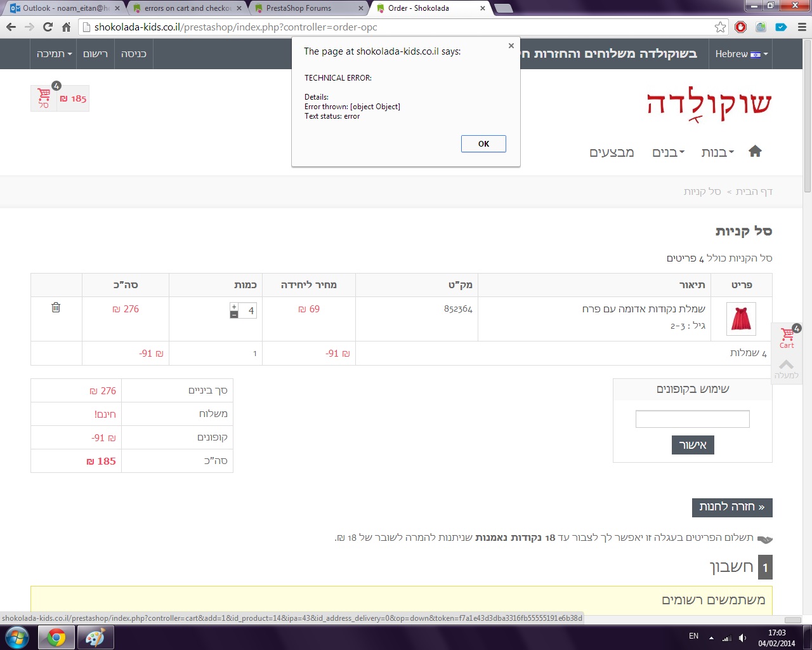The height and width of the screenshot is (650, 812).
Task: Open the globe extension icon in toolbar
Action: [x=761, y=27]
